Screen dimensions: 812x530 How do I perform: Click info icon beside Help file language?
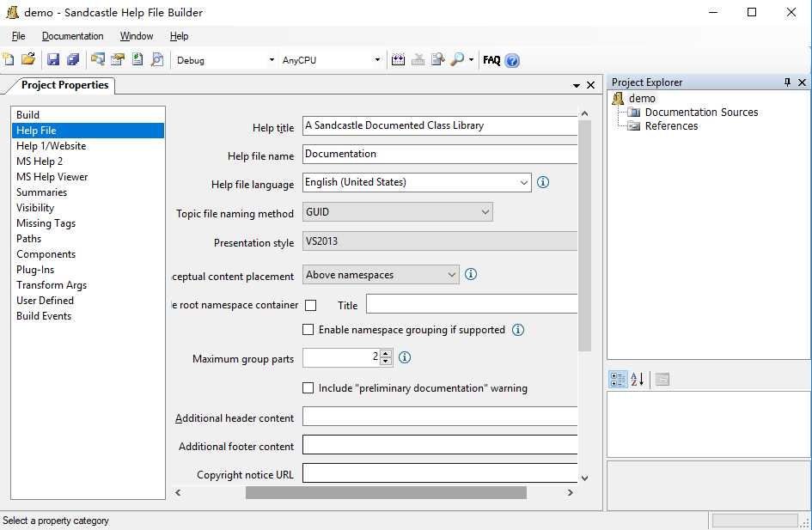(x=543, y=182)
